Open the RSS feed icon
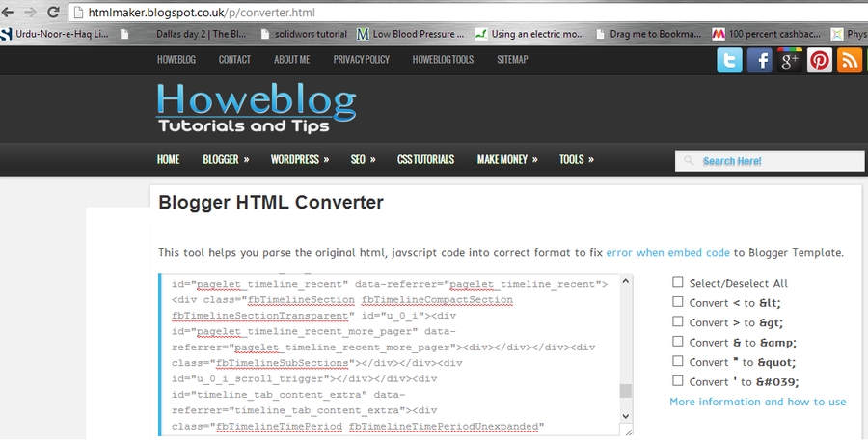The image size is (868, 445). pos(850,60)
